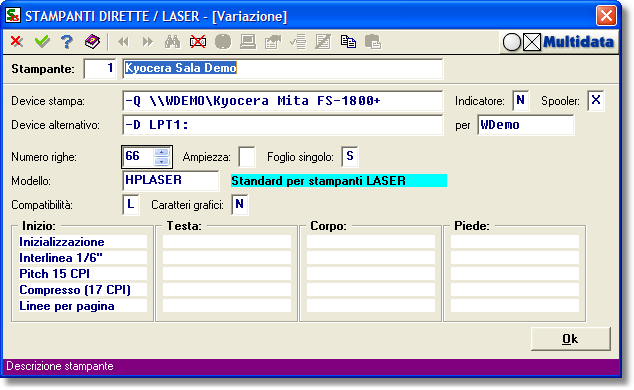Click the 'per' field containing WDemo
This screenshot has width=634, height=390.
[526, 124]
